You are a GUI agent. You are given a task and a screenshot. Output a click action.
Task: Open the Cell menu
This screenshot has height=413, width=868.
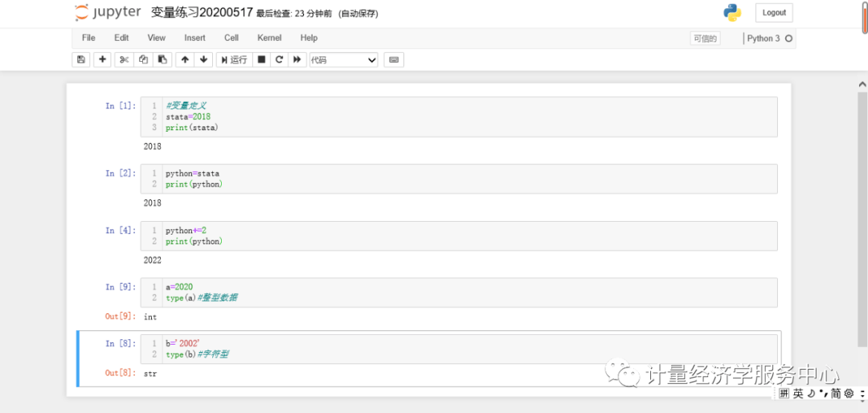tap(231, 38)
